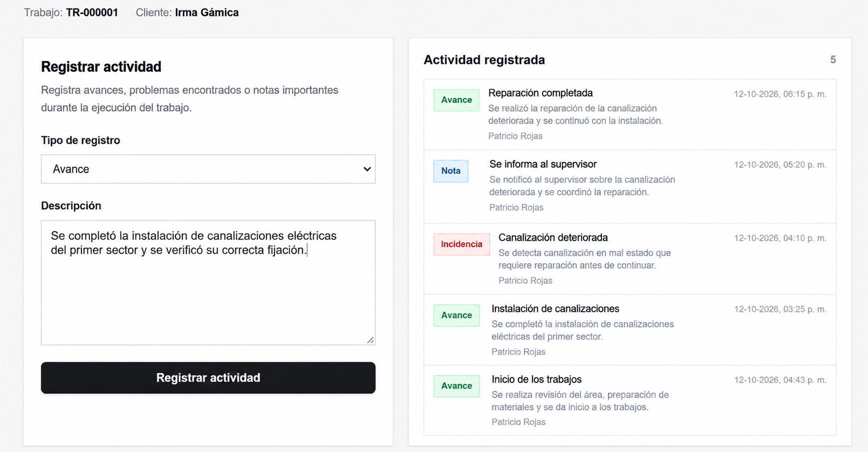Click description 'Se realiza revisión del área'

(580, 401)
